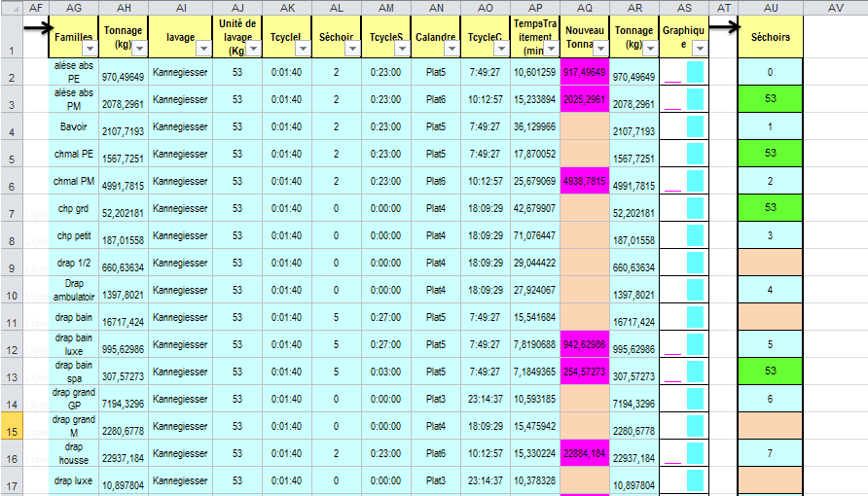868x496 pixels.
Task: Click the 'drap housse' cell
Action: pyautogui.click(x=74, y=453)
